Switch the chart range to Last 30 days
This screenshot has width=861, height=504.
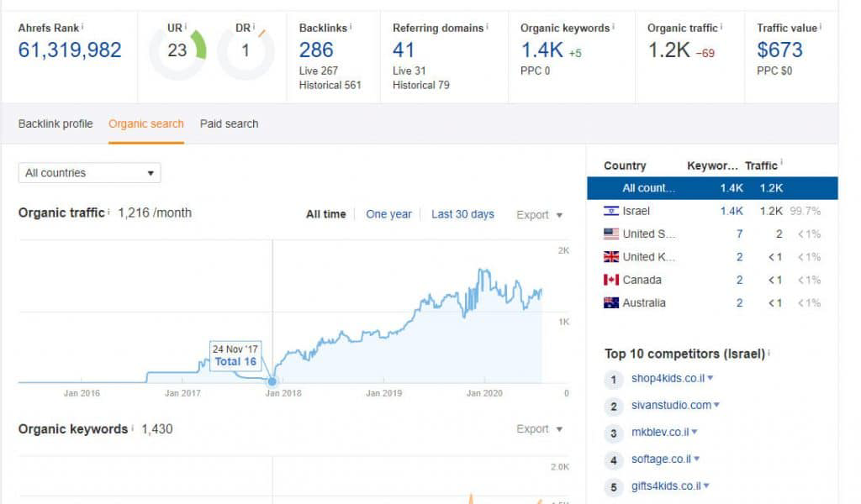tap(463, 214)
